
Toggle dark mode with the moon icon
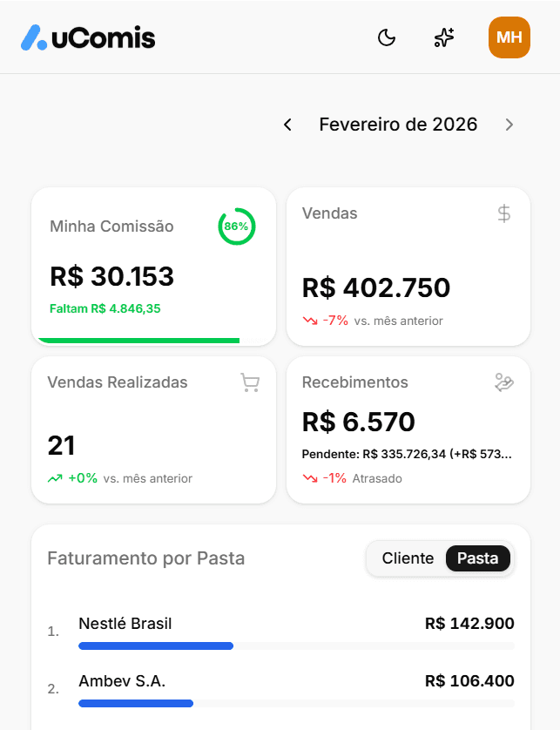(x=386, y=37)
